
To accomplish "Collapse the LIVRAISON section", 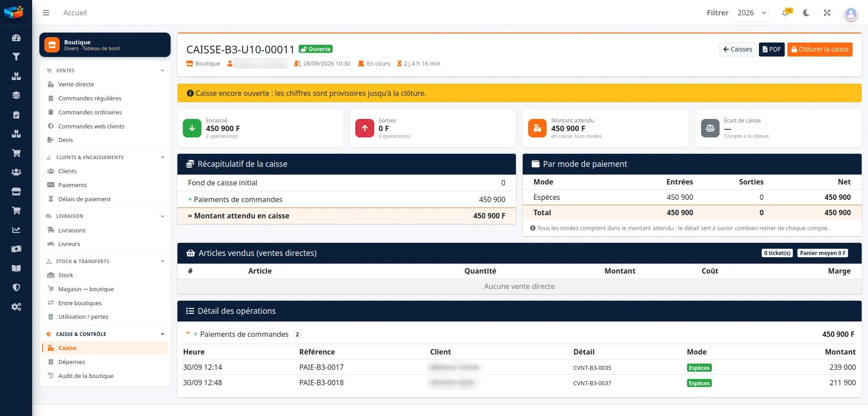I will pyautogui.click(x=105, y=216).
